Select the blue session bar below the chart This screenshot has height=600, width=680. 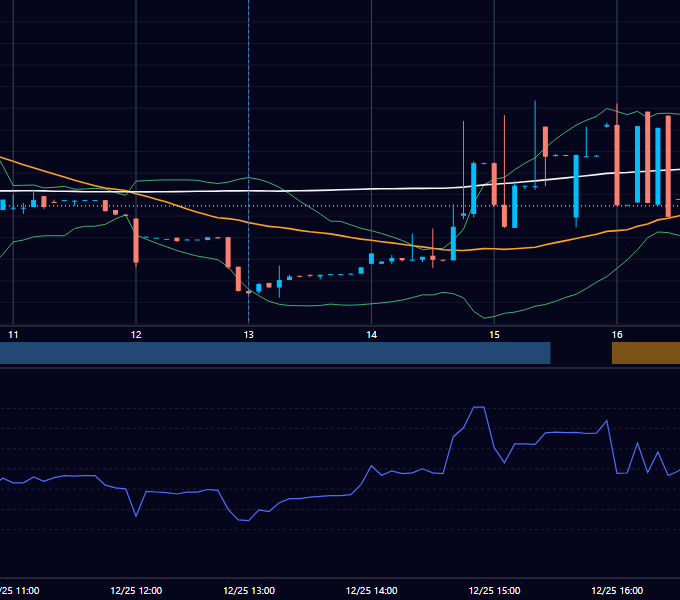point(275,353)
